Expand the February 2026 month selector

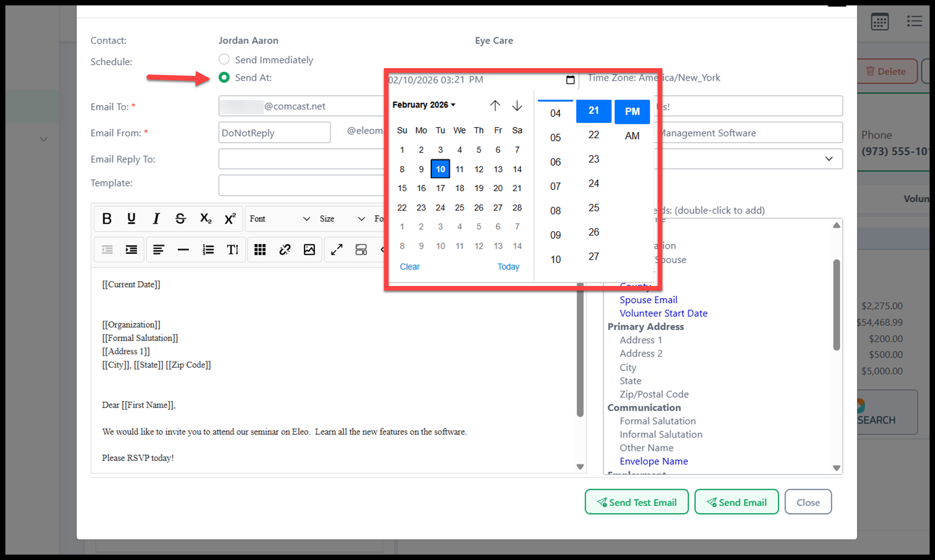click(424, 105)
